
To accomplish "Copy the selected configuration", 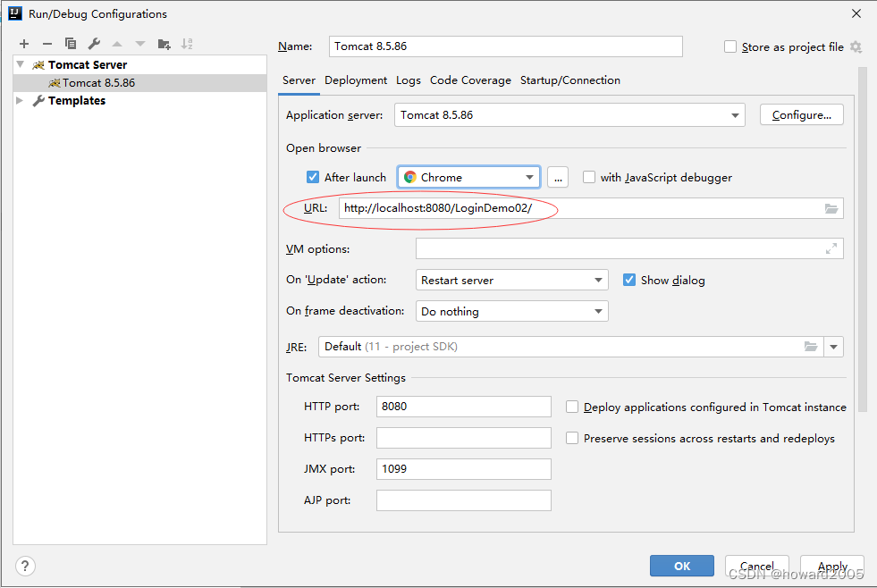I will [x=71, y=44].
